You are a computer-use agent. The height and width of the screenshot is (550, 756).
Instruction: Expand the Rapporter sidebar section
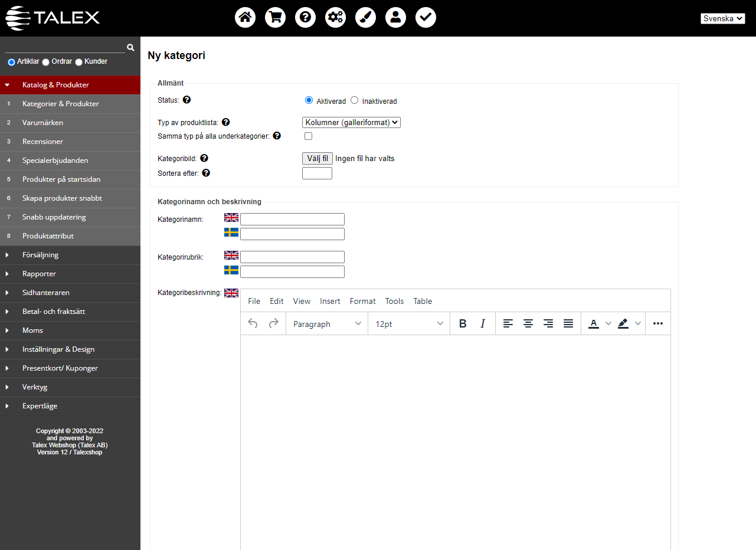70,274
